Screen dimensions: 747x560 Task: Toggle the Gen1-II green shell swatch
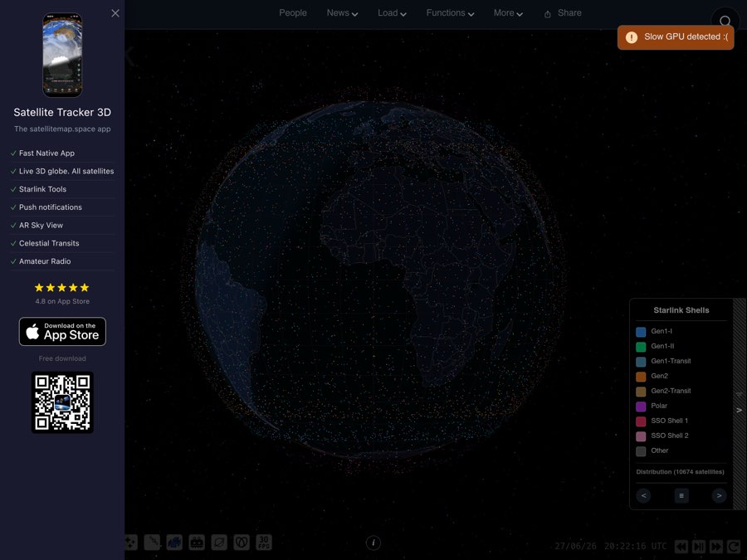click(641, 347)
